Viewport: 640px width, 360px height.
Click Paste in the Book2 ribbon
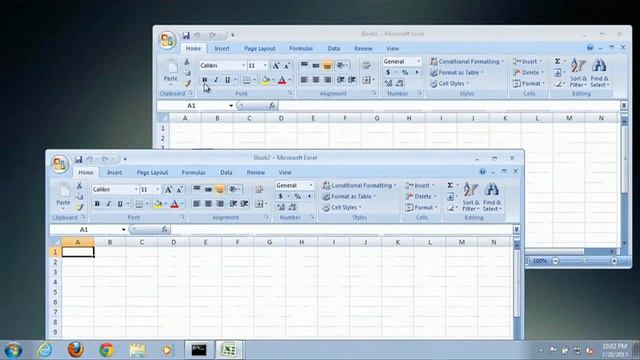coord(63,196)
